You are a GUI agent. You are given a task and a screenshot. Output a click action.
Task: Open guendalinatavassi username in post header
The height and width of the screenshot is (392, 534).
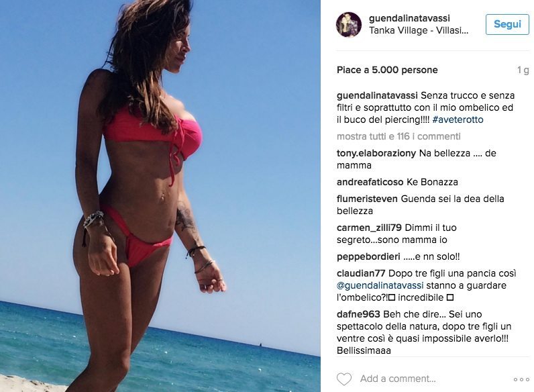point(409,18)
